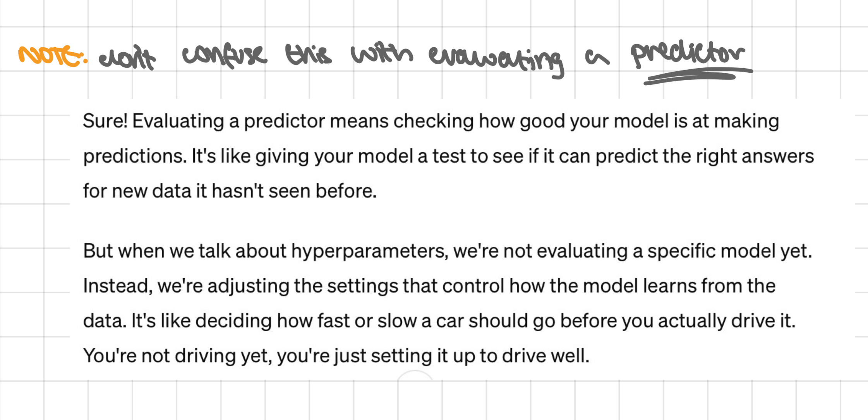Select the phrase "specific model yet."
868x420 pixels.
click(x=730, y=251)
